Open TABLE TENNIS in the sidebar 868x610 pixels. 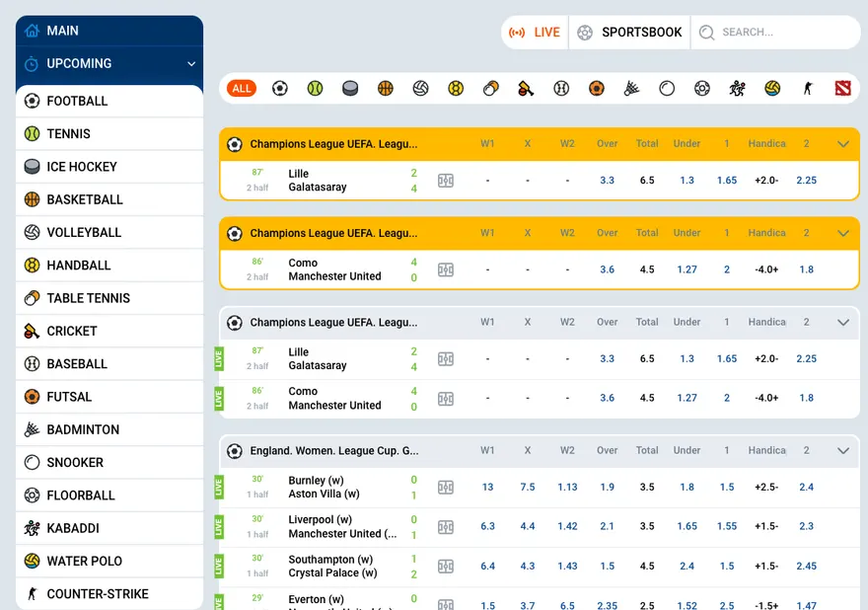109,298
